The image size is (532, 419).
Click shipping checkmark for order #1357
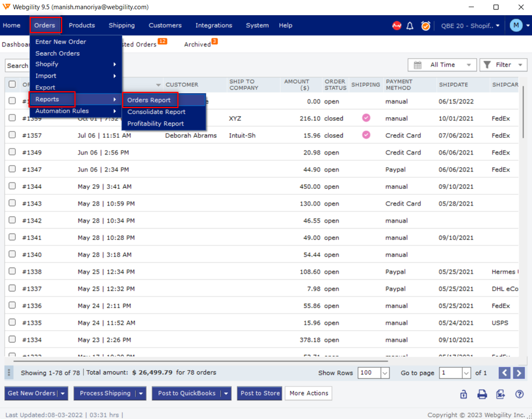click(x=366, y=135)
